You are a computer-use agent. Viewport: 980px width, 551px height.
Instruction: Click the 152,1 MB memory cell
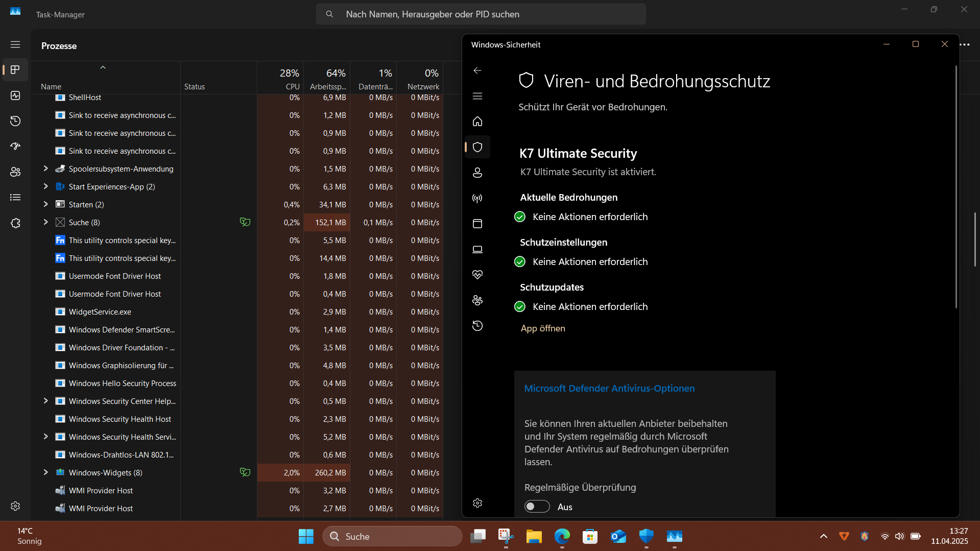coord(327,222)
